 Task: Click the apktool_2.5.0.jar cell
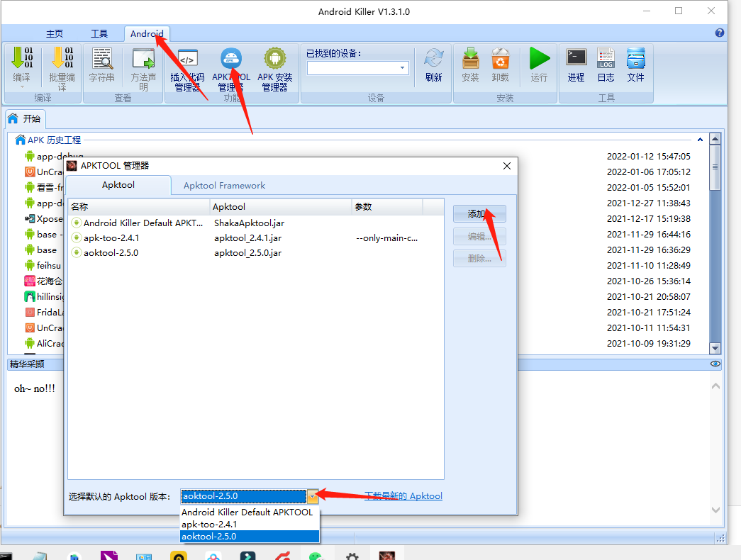coord(247,253)
